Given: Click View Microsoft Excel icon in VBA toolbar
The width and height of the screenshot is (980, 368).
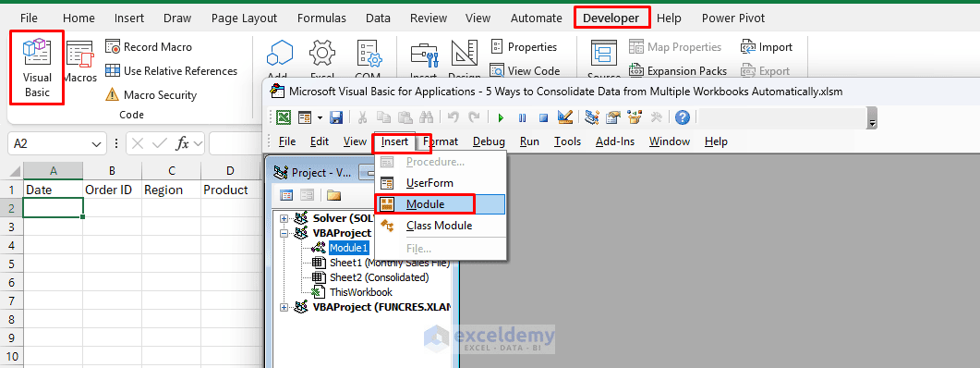Looking at the screenshot, I should (x=284, y=117).
